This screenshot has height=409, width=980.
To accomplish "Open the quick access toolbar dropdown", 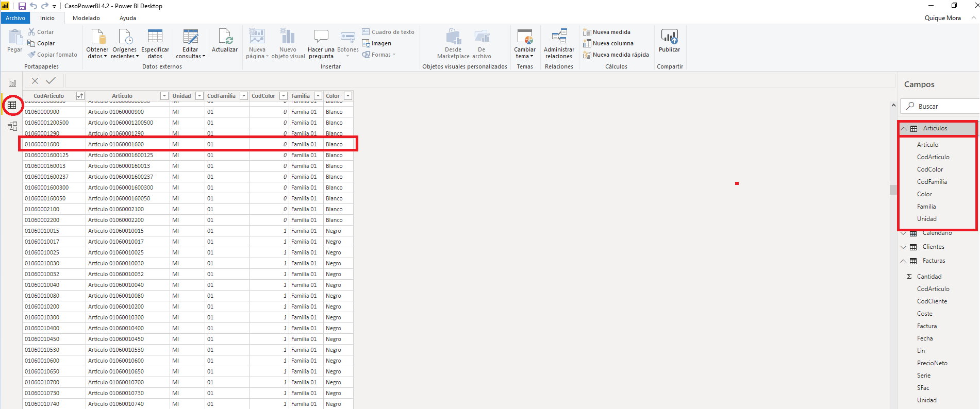I will click(x=54, y=7).
